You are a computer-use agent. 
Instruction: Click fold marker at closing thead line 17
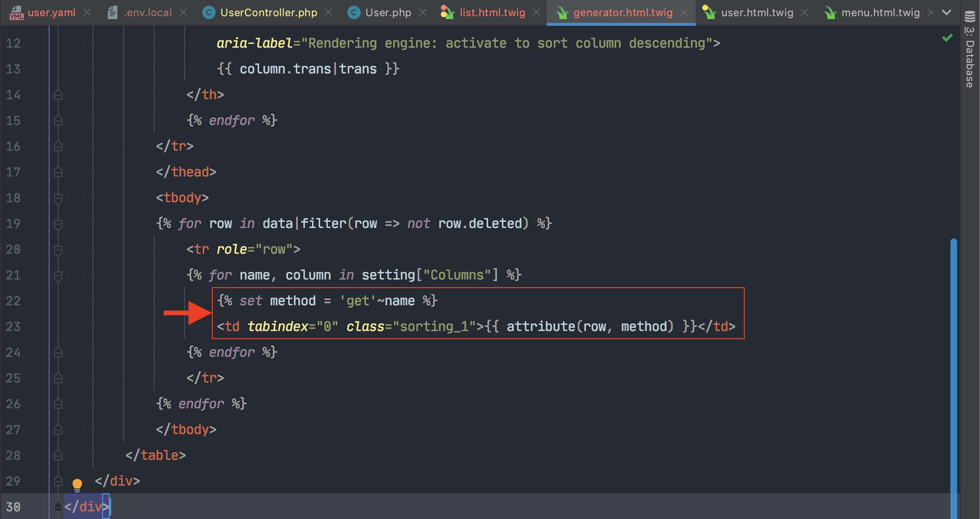(x=58, y=172)
